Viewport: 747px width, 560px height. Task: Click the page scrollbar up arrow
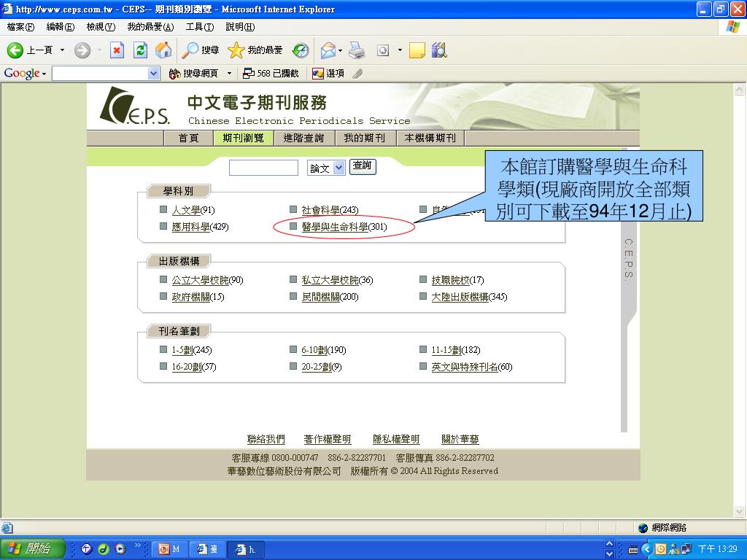(x=740, y=89)
